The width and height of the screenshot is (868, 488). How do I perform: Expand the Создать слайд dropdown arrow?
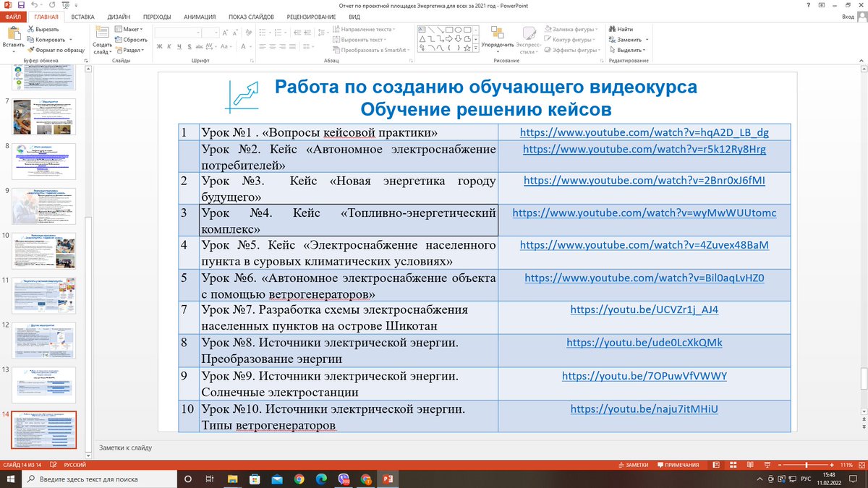(109, 52)
